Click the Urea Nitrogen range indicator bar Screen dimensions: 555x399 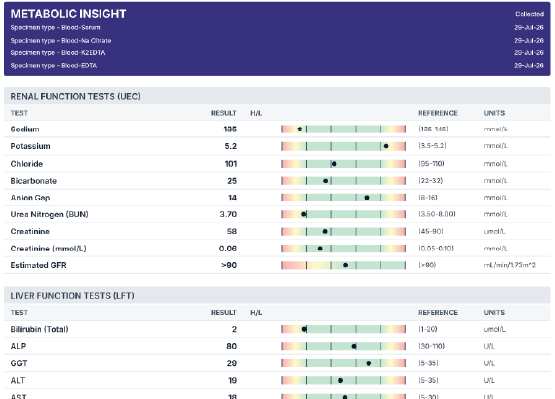(343, 214)
